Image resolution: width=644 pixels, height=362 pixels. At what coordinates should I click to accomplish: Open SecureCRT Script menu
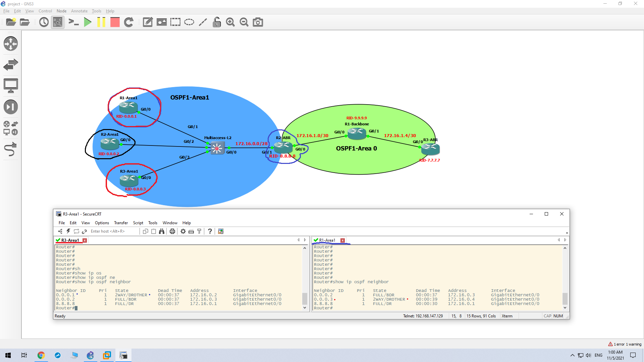[138, 223]
